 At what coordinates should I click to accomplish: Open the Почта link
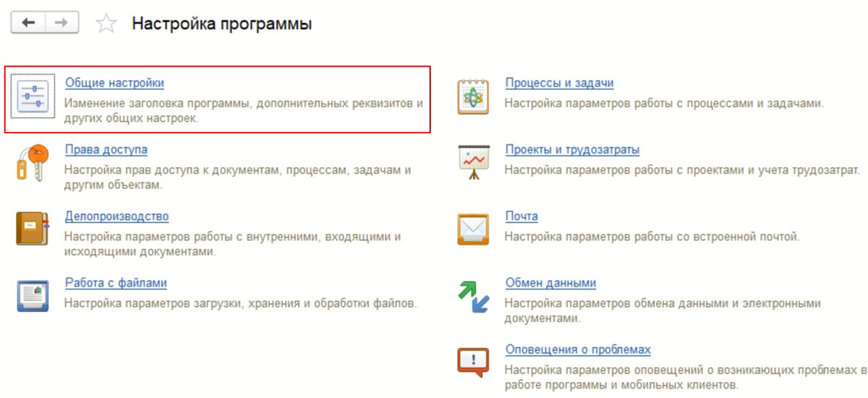click(x=522, y=216)
